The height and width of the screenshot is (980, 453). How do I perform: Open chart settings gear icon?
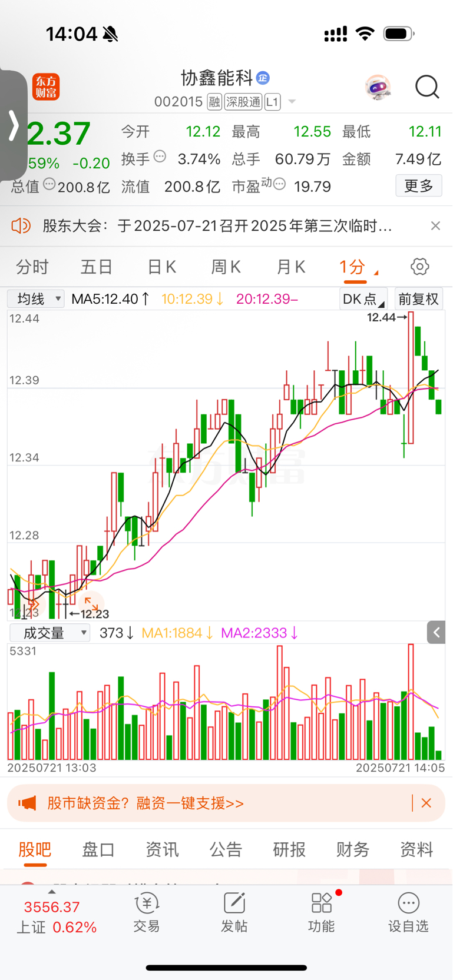click(x=419, y=267)
